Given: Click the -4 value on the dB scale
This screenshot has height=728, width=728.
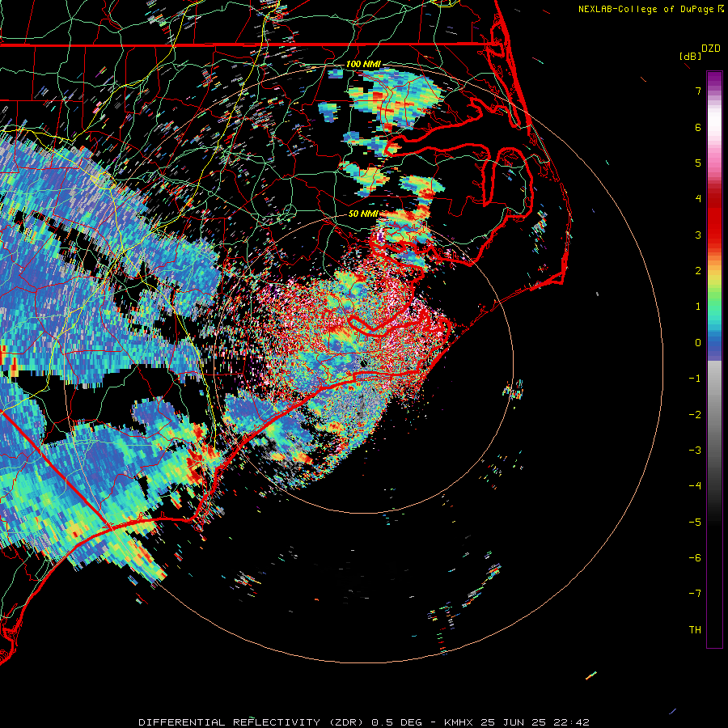Looking at the screenshot, I should [695, 486].
